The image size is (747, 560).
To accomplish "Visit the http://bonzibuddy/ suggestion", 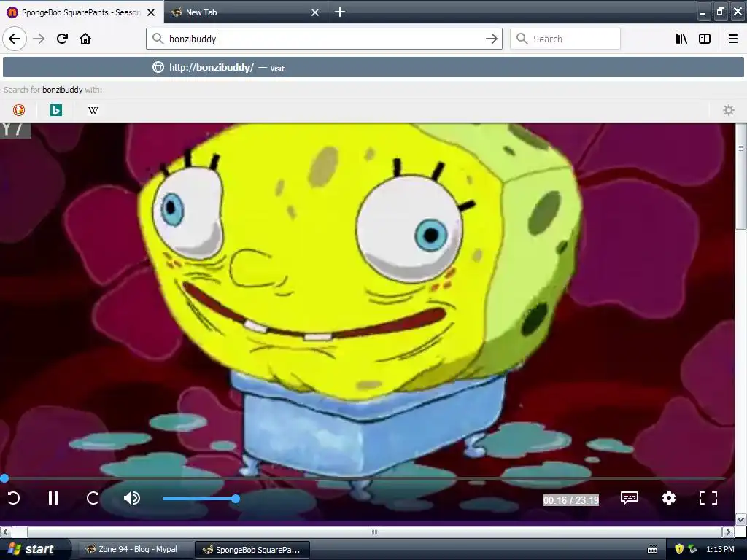I will 373,68.
